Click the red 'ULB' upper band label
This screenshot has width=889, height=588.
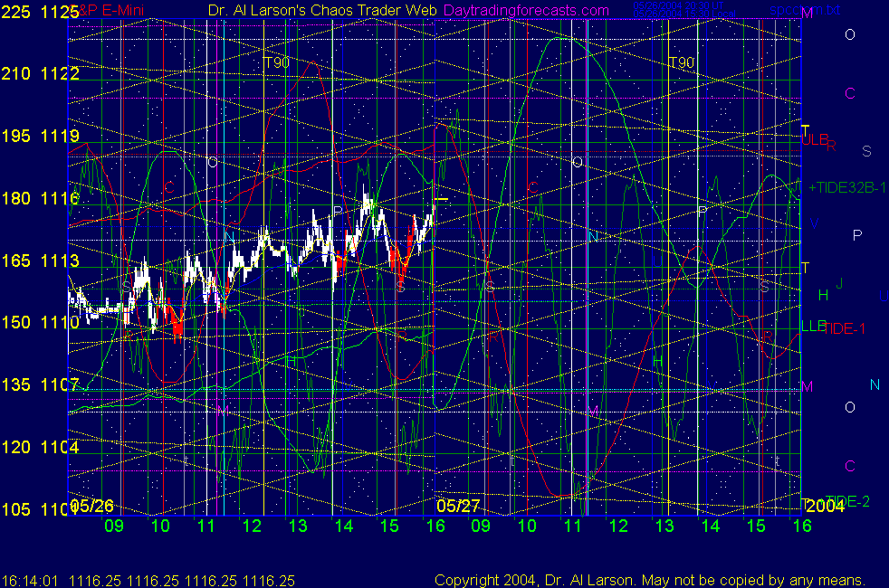coord(815,139)
